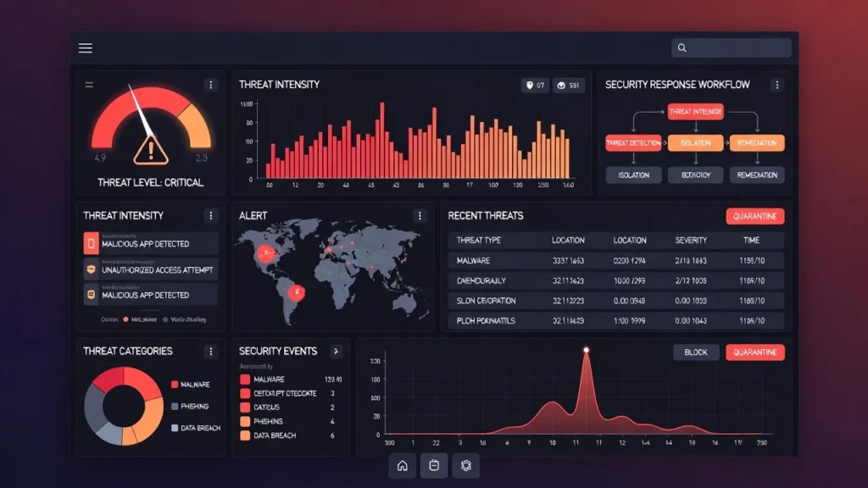The width and height of the screenshot is (868, 488).
Task: Open the Settings gear in the bottom dock
Action: (465, 465)
